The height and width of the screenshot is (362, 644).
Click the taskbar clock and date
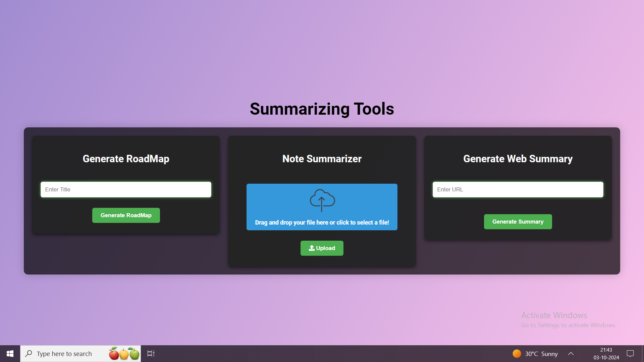click(606, 354)
